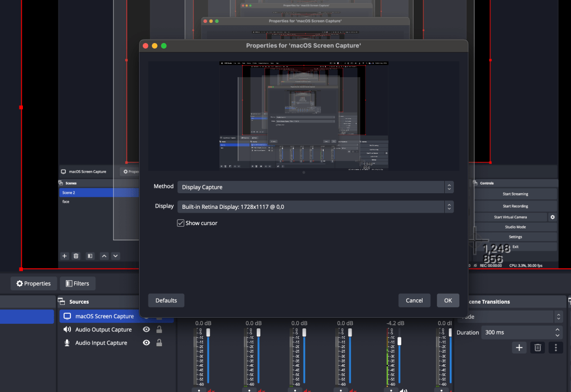Lock the Audio Input Capture source

click(159, 343)
